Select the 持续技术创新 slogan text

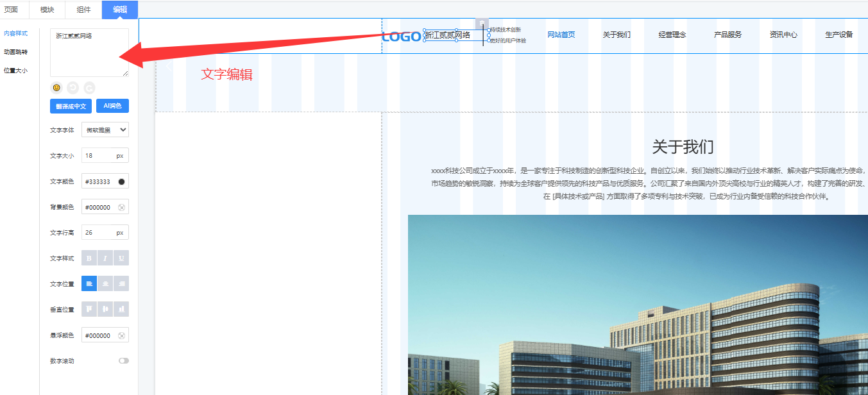point(506,29)
